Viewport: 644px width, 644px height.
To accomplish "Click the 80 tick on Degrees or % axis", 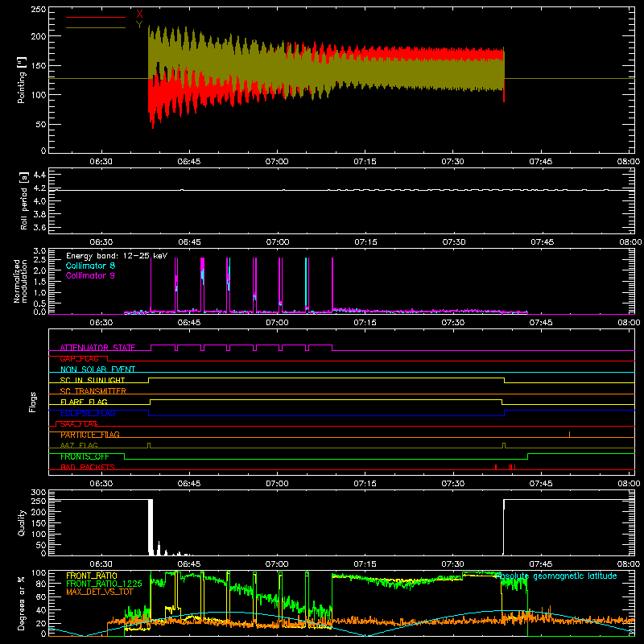I will click(x=41, y=584).
